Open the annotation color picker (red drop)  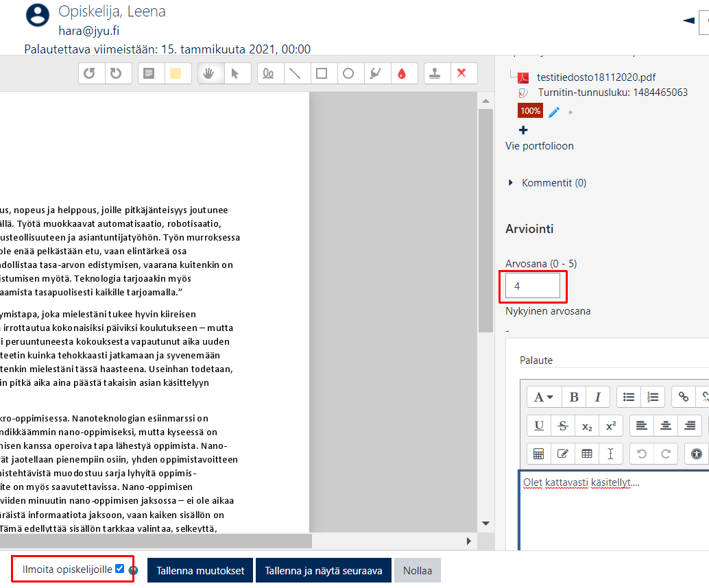[402, 73]
